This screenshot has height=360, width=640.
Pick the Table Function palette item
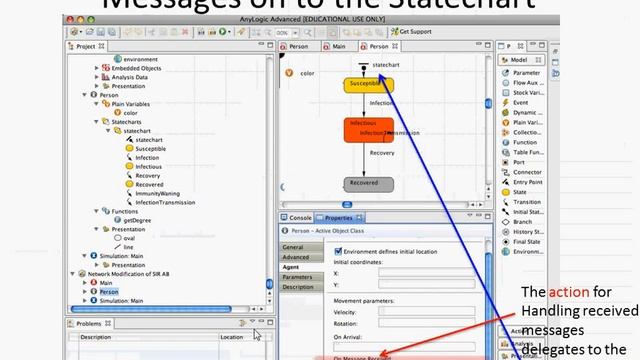click(523, 152)
